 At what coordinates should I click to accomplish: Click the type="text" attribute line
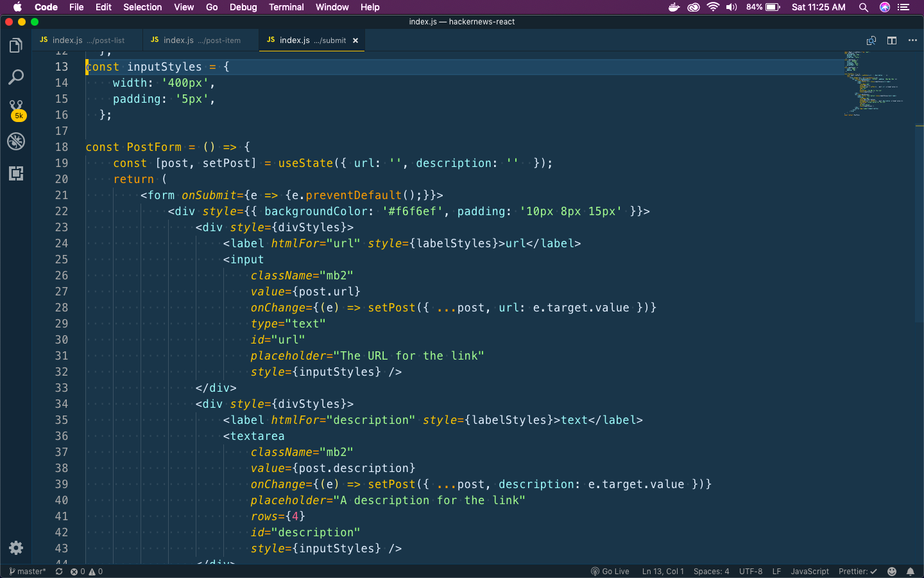(x=288, y=324)
